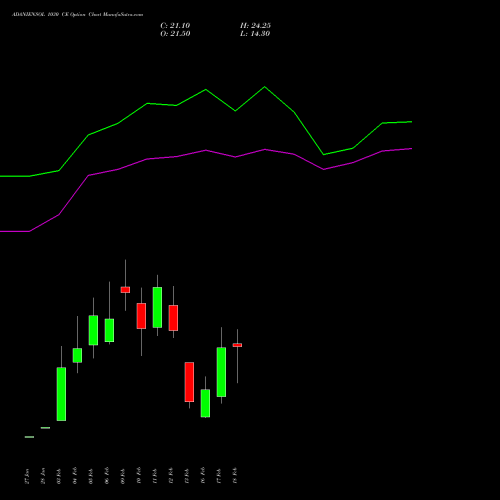Select the open value O: 21.50
The width and height of the screenshot is (500, 500).
pos(175,34)
